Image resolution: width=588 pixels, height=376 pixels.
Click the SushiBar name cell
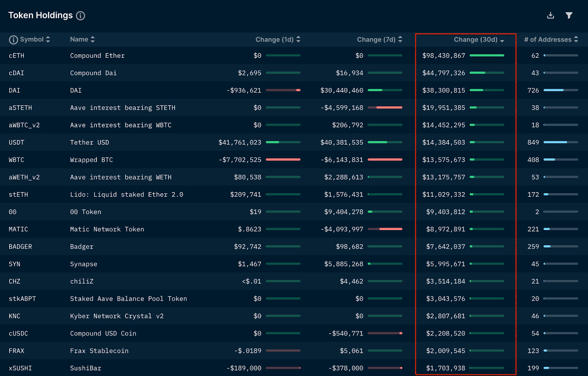pyautogui.click(x=86, y=368)
